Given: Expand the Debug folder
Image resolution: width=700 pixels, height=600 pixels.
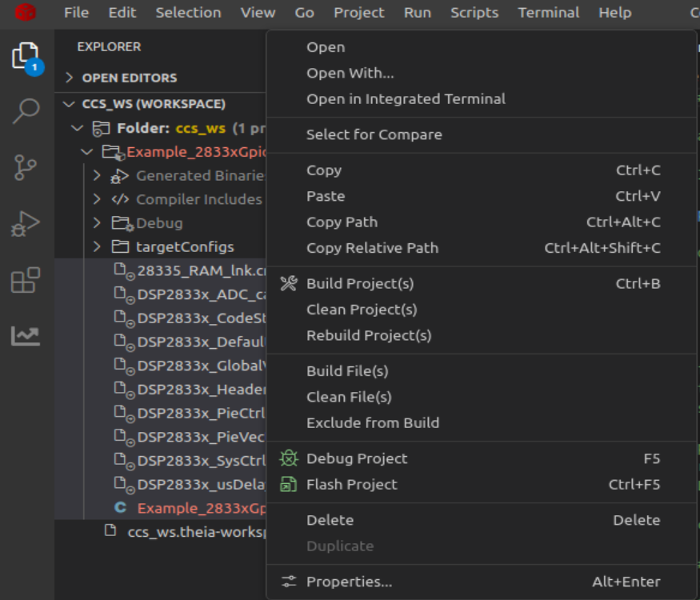Looking at the screenshot, I should (97, 222).
